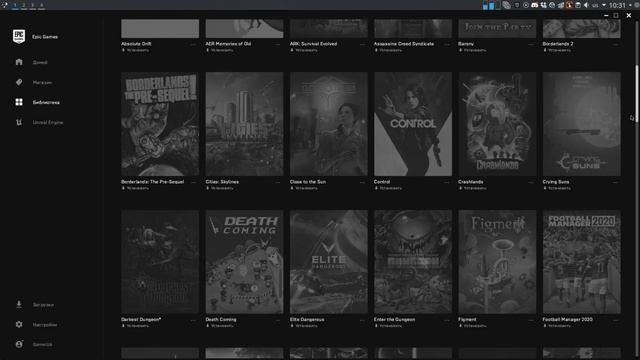This screenshot has width=640, height=360.
Task: Open more options for ARK: Survival Evolved
Action: [362, 44]
